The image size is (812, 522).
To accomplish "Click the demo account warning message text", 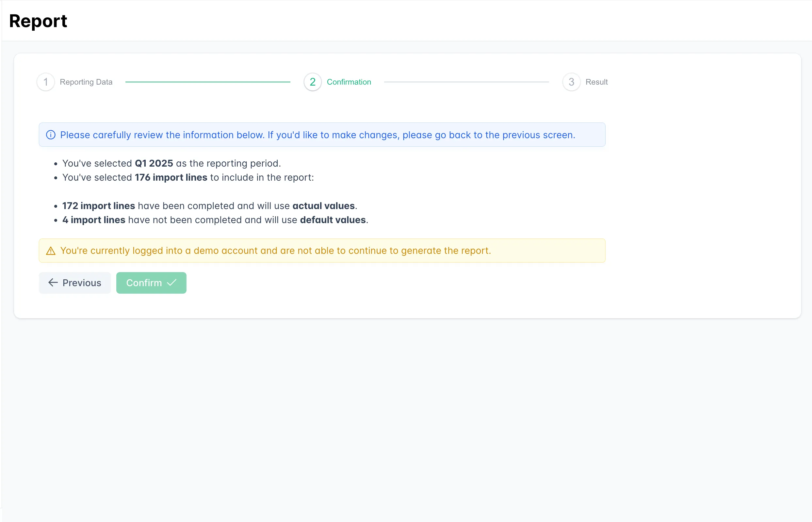I will (275, 251).
